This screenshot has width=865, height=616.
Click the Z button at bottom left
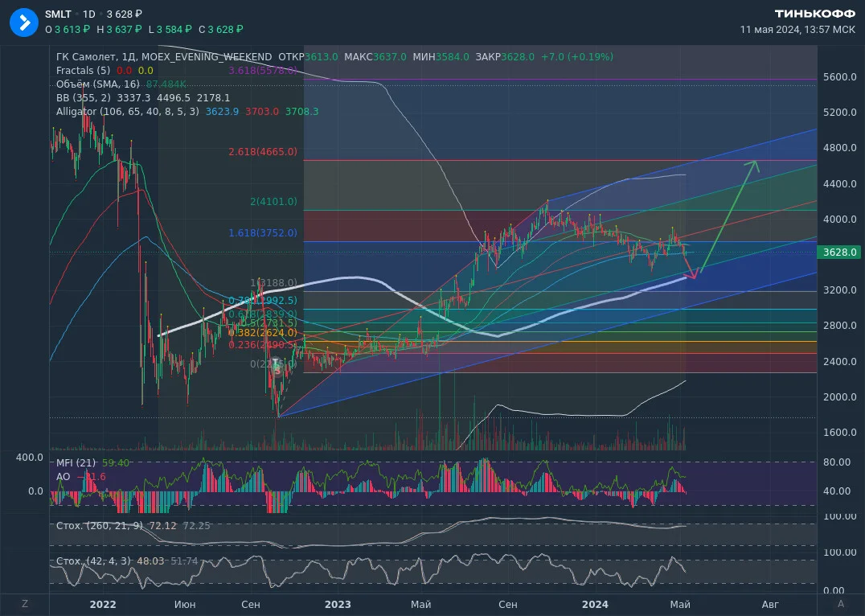click(x=25, y=604)
